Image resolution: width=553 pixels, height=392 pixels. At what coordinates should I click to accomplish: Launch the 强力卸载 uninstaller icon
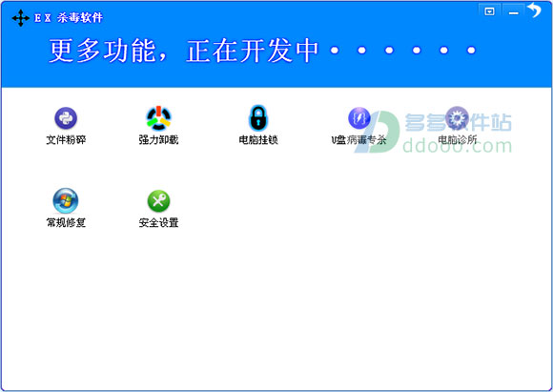158,118
